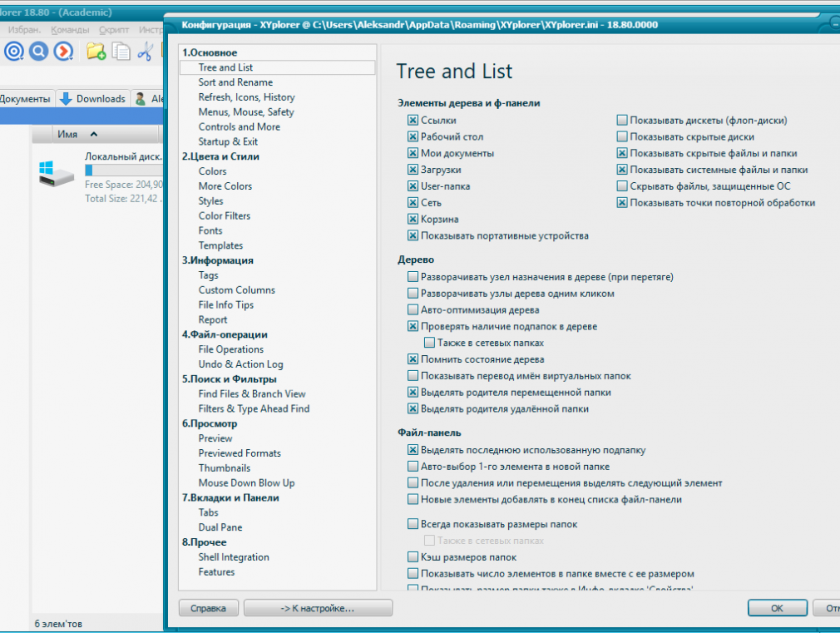Viewport: 840px width, 633px height.
Task: Confirm settings with OK button
Action: 777,608
